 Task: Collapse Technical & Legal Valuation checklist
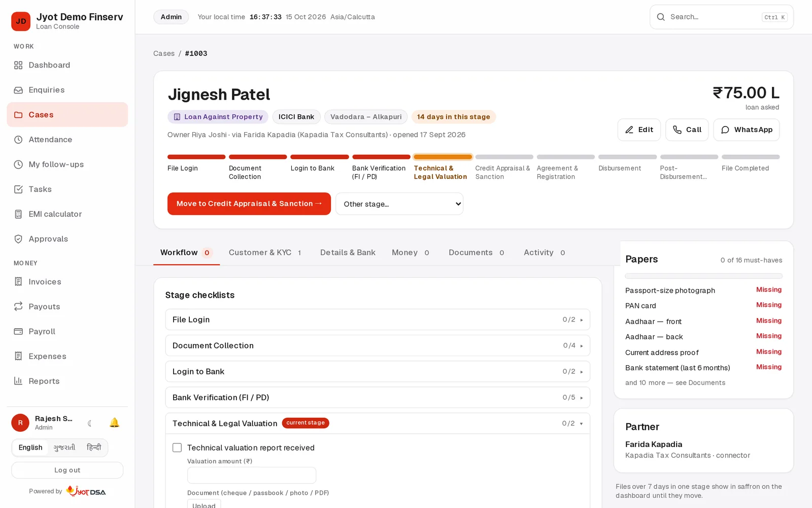click(x=378, y=423)
